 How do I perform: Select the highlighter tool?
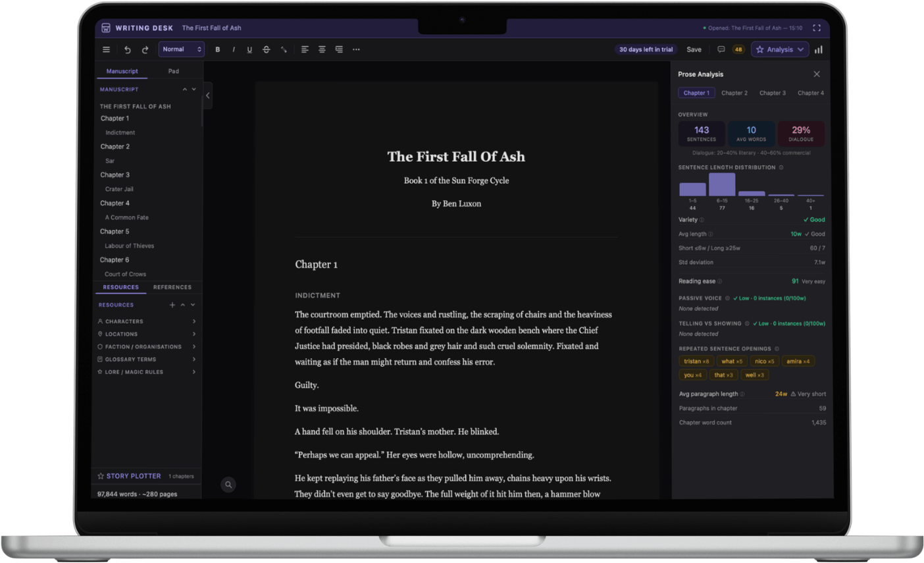(284, 49)
